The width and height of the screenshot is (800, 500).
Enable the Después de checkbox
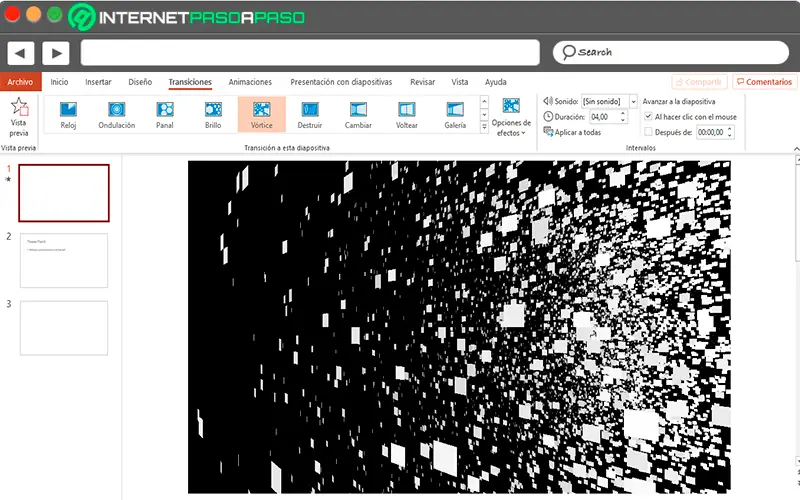(648, 132)
